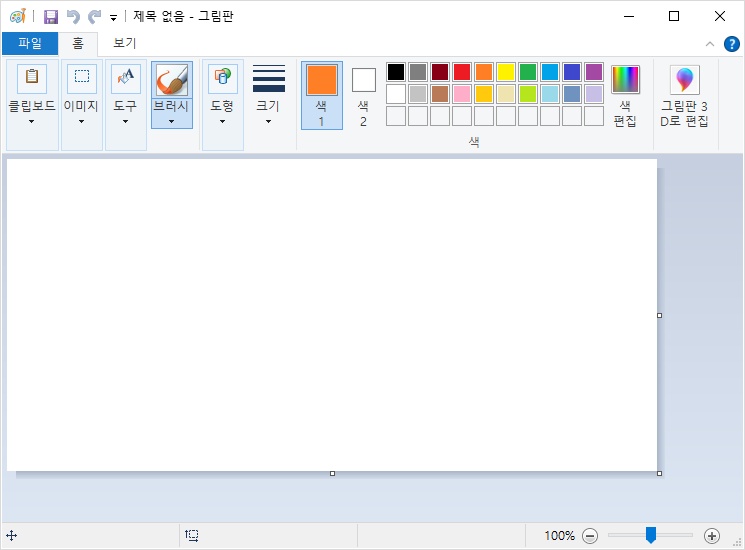Pick the red color swatch
Viewport: 745px width, 550px height.
point(462,72)
